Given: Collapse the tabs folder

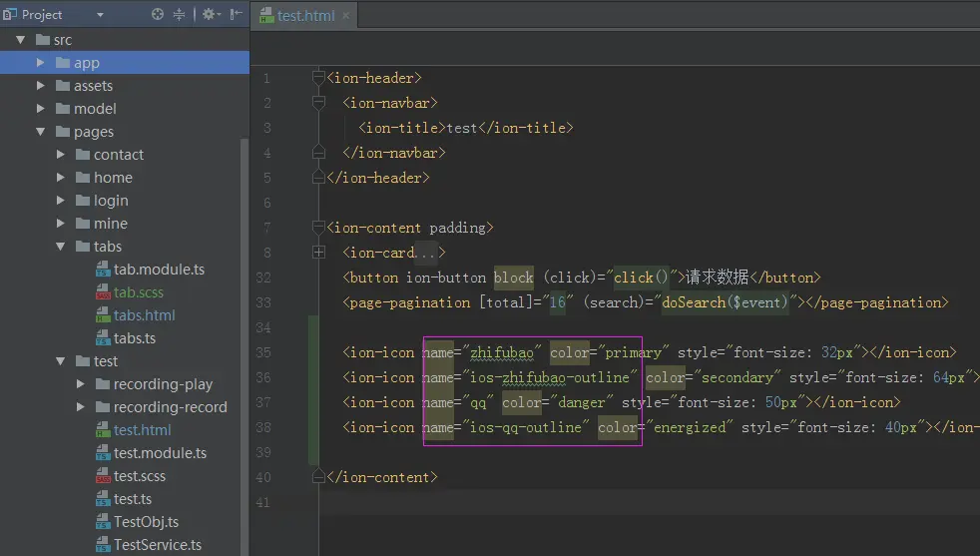Looking at the screenshot, I should coord(61,247).
